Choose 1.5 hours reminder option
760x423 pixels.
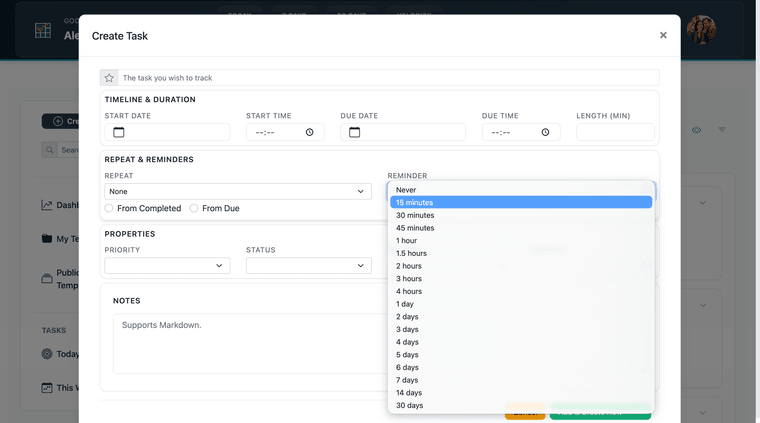521,253
